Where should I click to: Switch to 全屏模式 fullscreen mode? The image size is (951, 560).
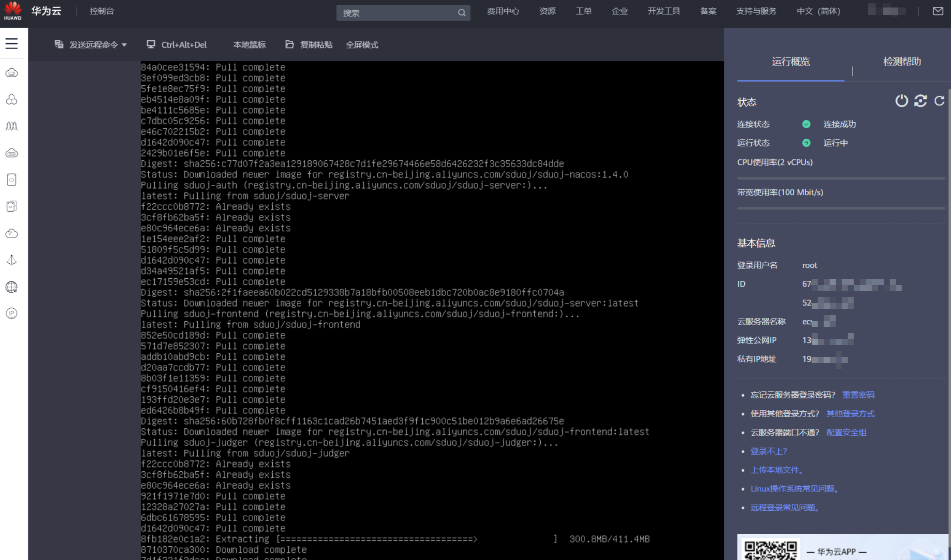(x=362, y=45)
